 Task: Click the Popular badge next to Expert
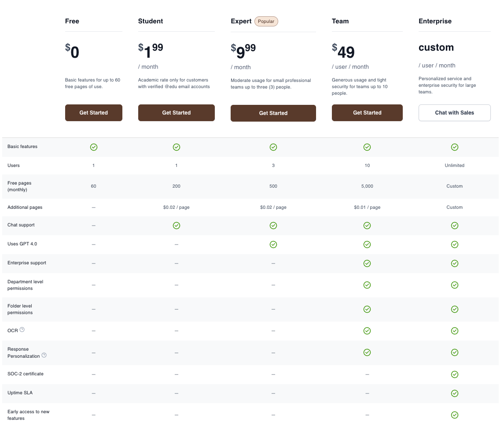(266, 21)
